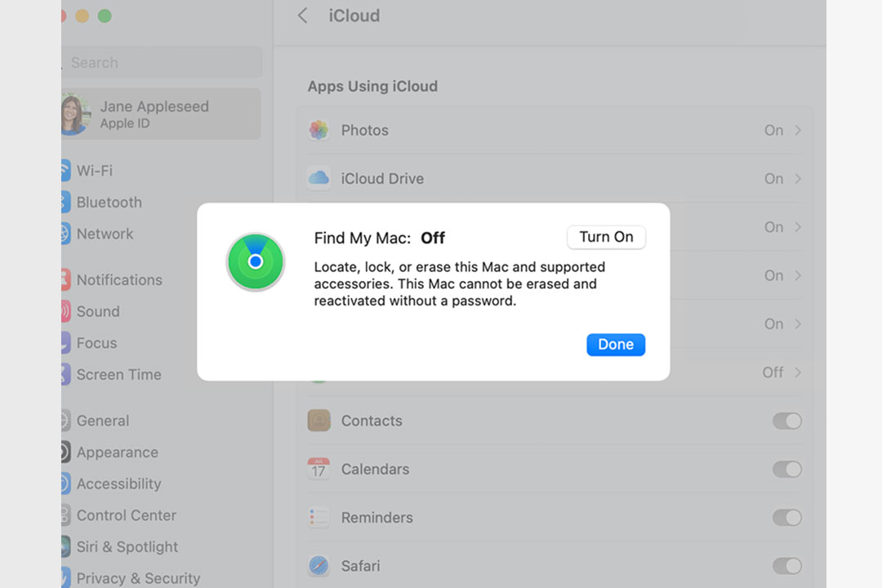Click the iCloud Drive row label
Screen dimensions: 882x588
(382, 178)
